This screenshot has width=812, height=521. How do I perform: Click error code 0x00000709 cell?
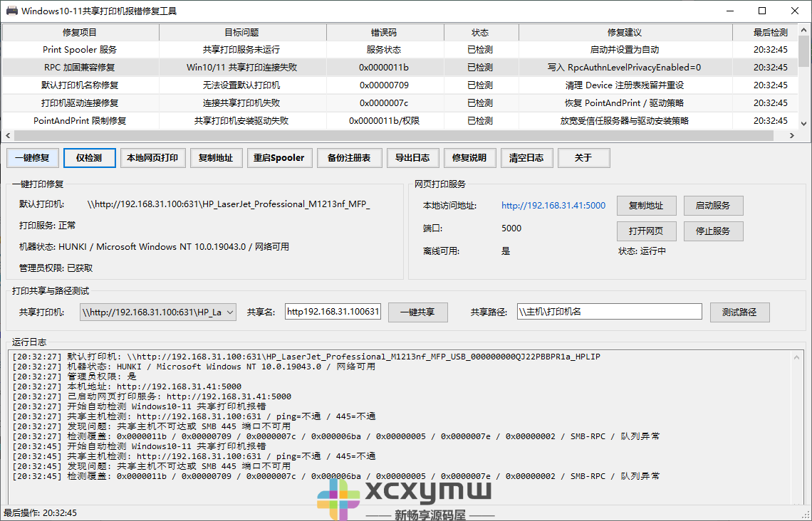point(384,85)
